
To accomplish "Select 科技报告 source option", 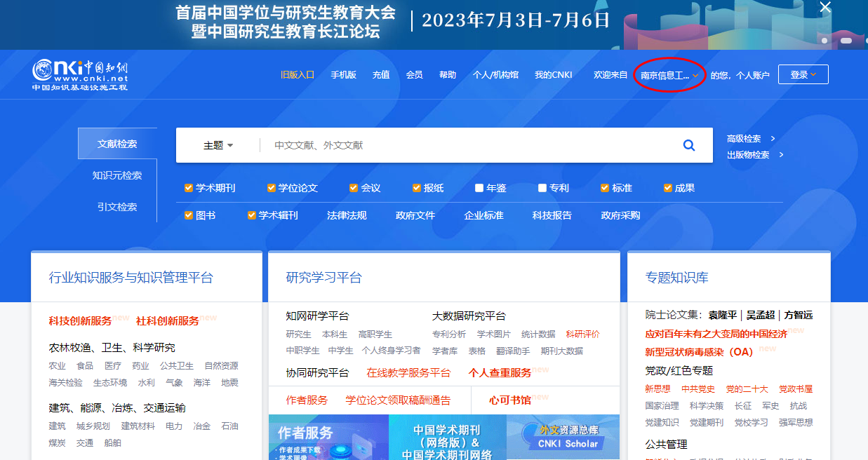I will 552,215.
